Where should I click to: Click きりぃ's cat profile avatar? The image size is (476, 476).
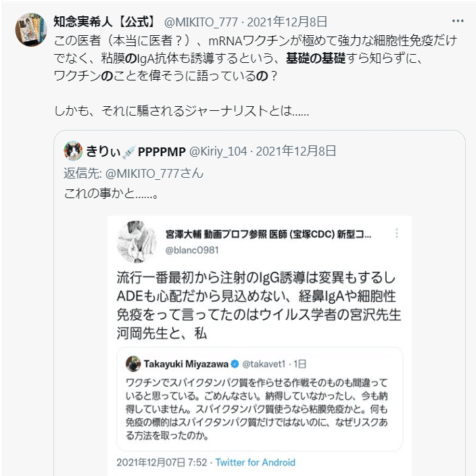(73, 149)
